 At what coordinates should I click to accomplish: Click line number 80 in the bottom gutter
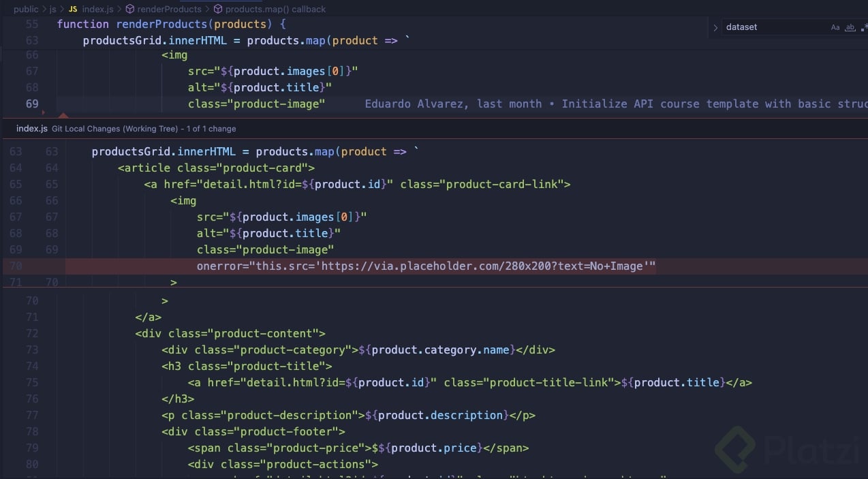(31, 464)
